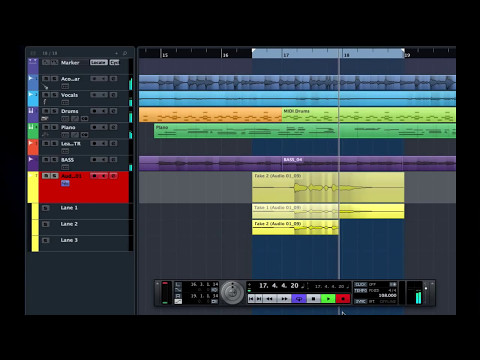Open channel settings of the Vocals track
Image resolution: width=480 pixels, height=360 pixels.
(x=113, y=95)
